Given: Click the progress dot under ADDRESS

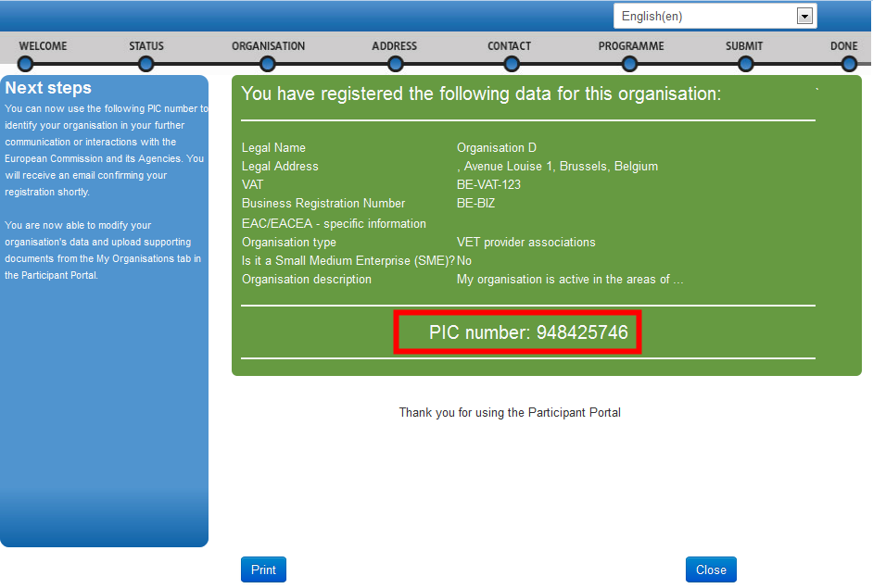Looking at the screenshot, I should click(396, 65).
